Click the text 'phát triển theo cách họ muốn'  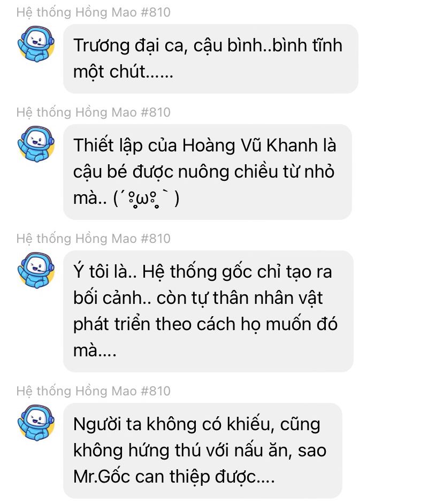point(193,324)
